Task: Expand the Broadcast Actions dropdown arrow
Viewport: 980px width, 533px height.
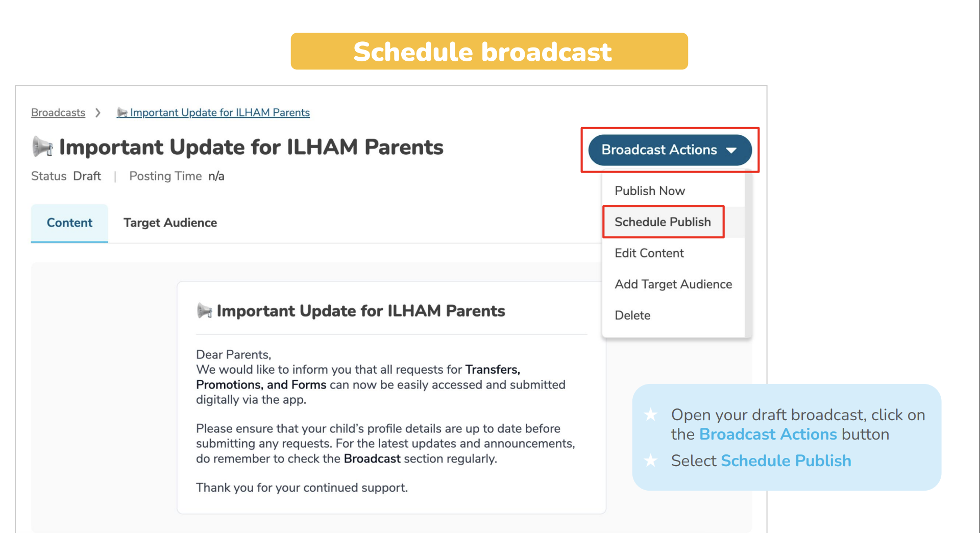Action: 731,150
